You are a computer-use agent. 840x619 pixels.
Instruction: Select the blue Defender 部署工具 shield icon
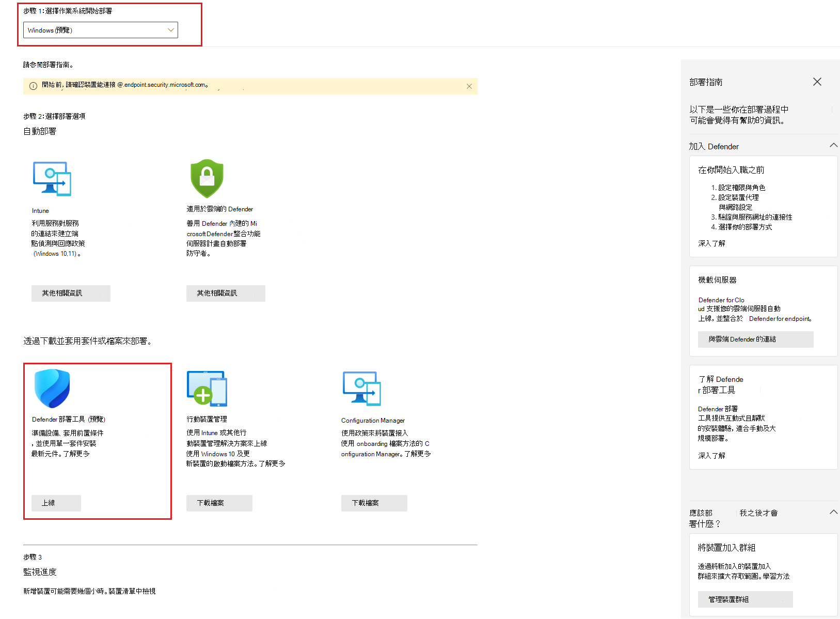click(x=52, y=389)
